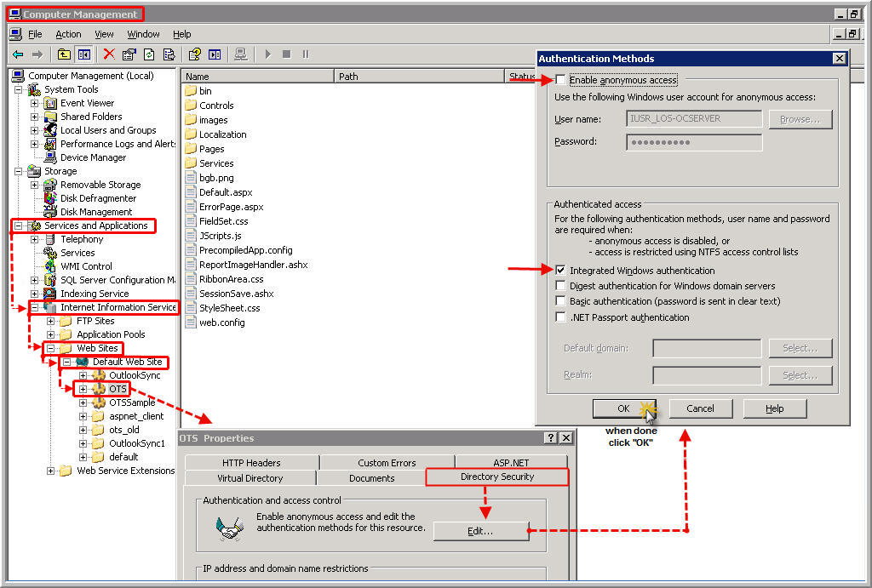Expand the Shared Folders node
Viewport: 872px width, 588px height.
tap(34, 117)
